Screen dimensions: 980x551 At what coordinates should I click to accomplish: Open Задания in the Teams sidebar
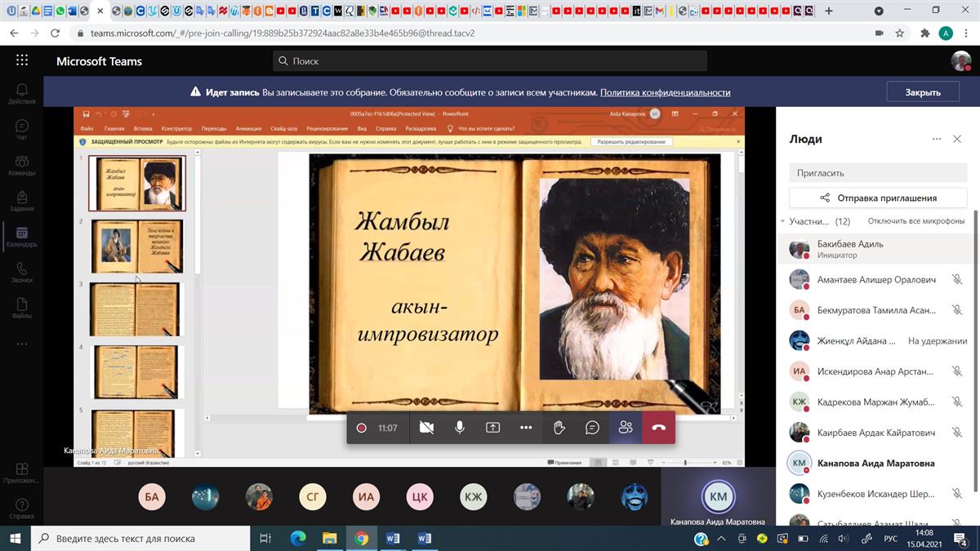(22, 201)
